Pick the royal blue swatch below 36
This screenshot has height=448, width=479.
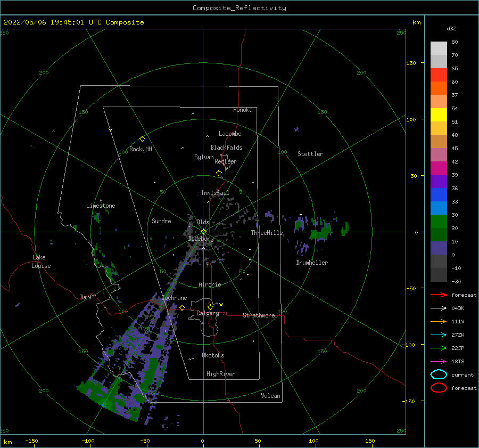point(439,194)
